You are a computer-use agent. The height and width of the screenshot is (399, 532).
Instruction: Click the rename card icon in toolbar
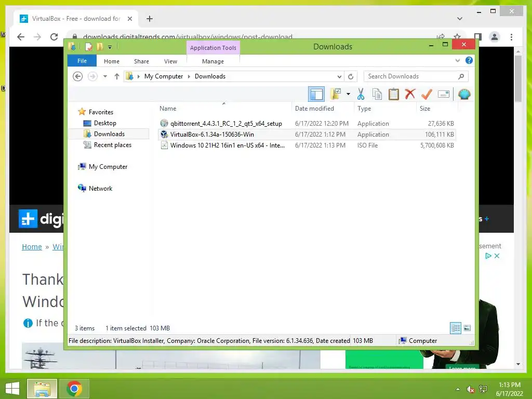pyautogui.click(x=444, y=94)
